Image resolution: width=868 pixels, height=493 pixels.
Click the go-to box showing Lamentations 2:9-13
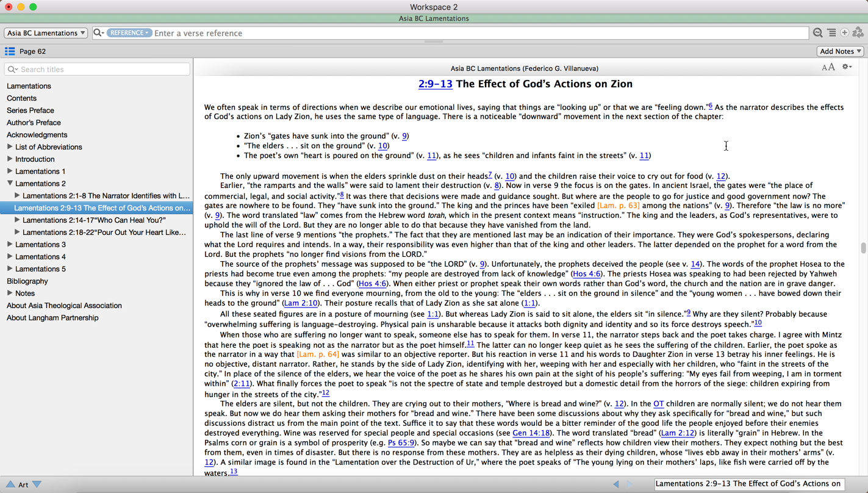pyautogui.click(x=750, y=484)
